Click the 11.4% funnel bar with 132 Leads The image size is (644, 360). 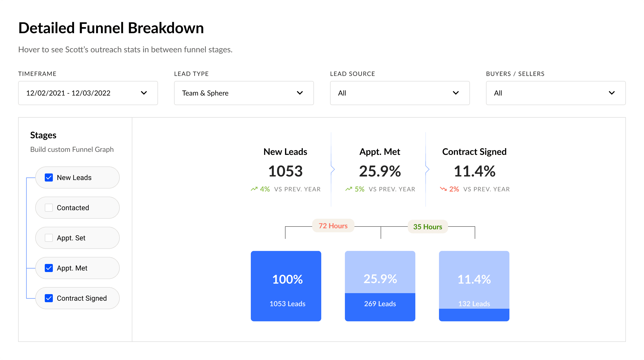click(x=474, y=286)
